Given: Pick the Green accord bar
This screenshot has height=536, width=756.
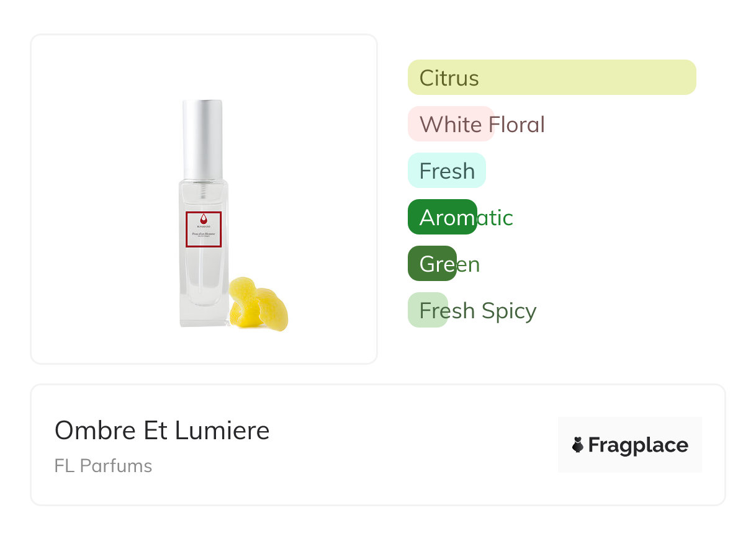Looking at the screenshot, I should 432,264.
